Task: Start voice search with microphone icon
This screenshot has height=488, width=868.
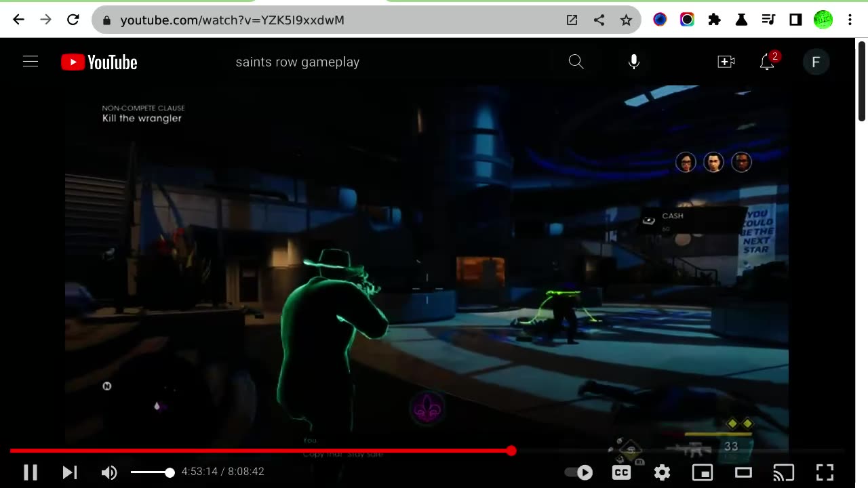Action: [x=633, y=62]
